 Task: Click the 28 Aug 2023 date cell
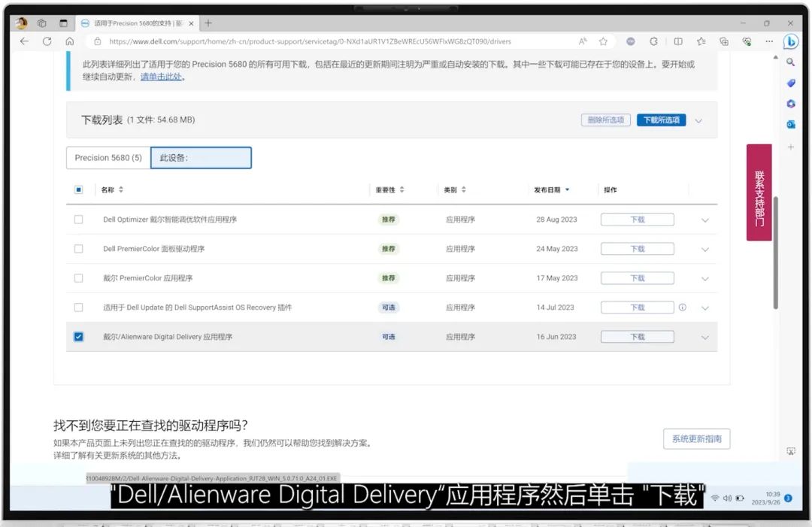tap(556, 220)
